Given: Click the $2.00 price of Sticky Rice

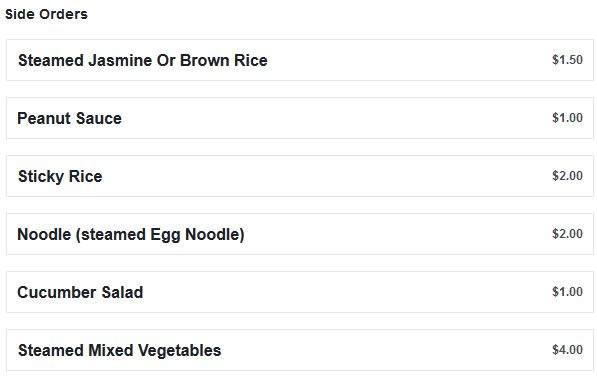Looking at the screenshot, I should 567,176.
